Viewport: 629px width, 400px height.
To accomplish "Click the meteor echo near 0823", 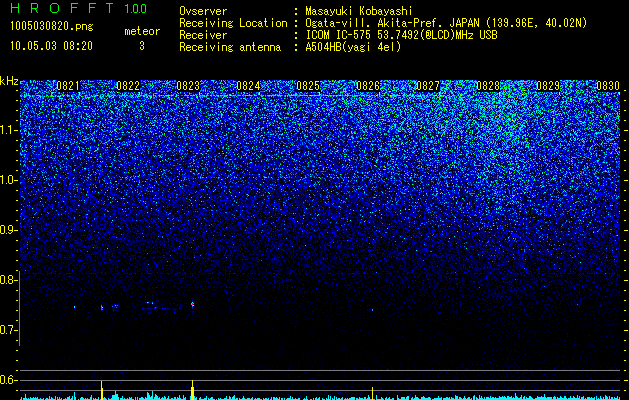I will [193, 305].
